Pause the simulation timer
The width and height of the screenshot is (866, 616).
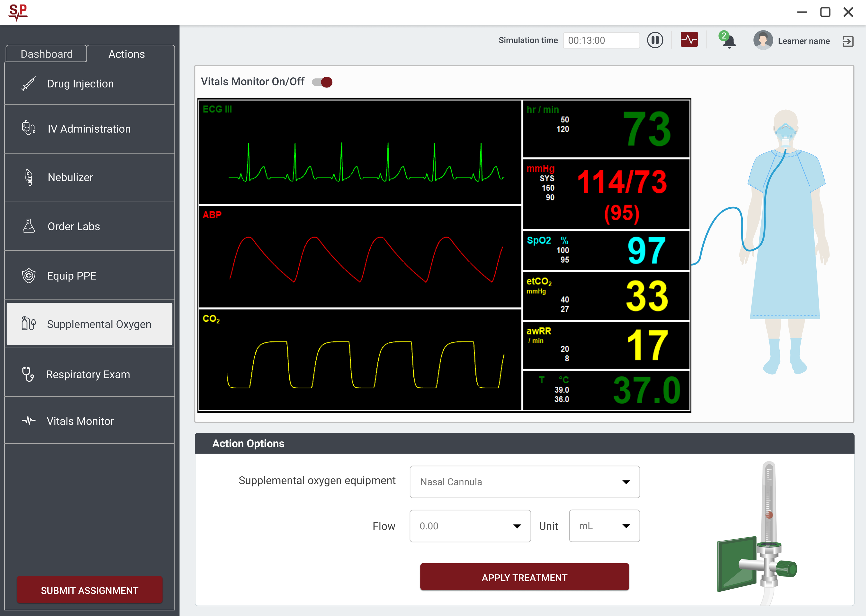[x=655, y=40]
